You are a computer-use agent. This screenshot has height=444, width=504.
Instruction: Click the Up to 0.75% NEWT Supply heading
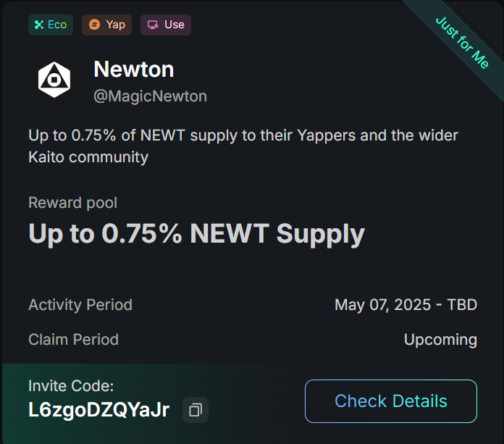point(197,234)
